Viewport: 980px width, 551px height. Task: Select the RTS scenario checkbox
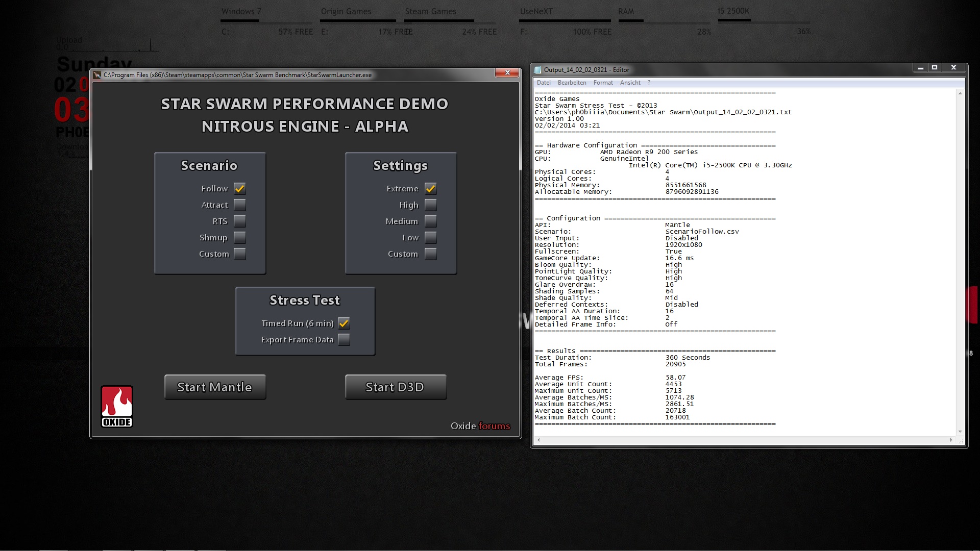coord(240,221)
